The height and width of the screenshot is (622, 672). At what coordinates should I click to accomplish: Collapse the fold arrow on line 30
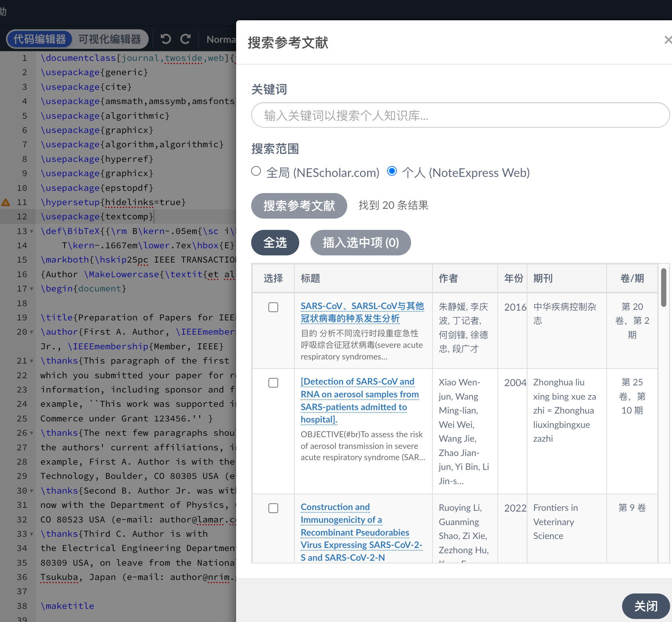pos(32,491)
